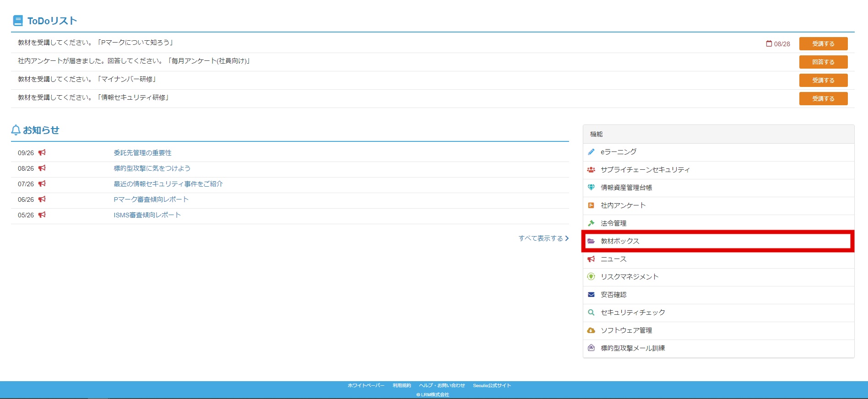Open the ISMS審査傾向レポート notice link
The image size is (868, 399).
pos(147,215)
